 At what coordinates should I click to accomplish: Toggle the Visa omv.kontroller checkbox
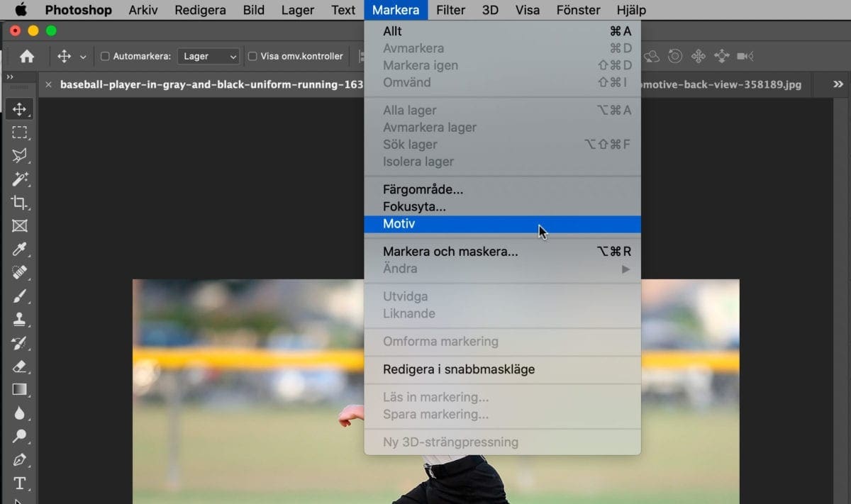pyautogui.click(x=252, y=57)
